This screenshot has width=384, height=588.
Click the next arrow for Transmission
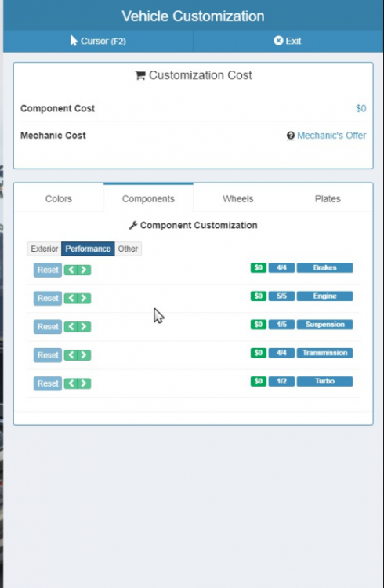pos(84,355)
